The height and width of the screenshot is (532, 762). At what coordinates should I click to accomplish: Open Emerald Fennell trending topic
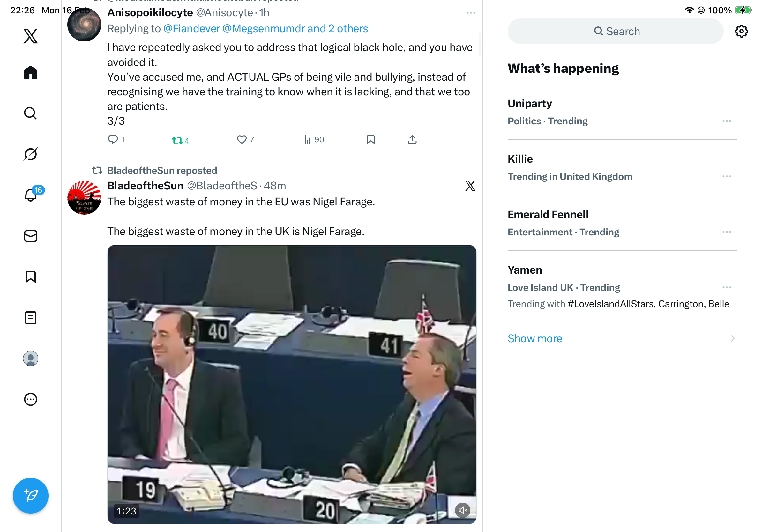click(548, 215)
